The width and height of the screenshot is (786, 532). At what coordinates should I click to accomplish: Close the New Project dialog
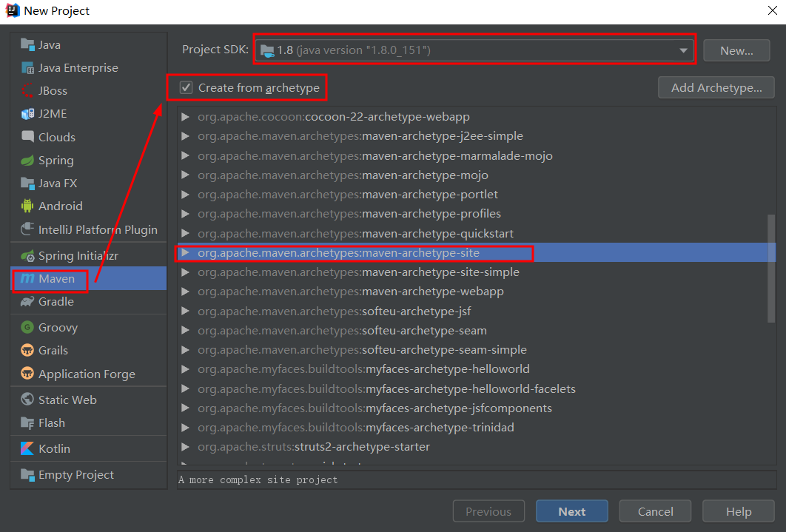(773, 10)
